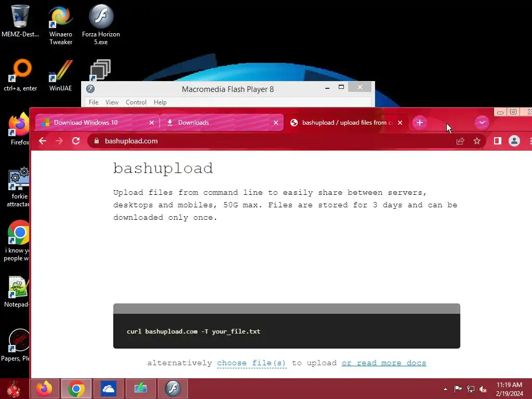Expand the tab search chevron
This screenshot has height=399, width=532.
[482, 123]
